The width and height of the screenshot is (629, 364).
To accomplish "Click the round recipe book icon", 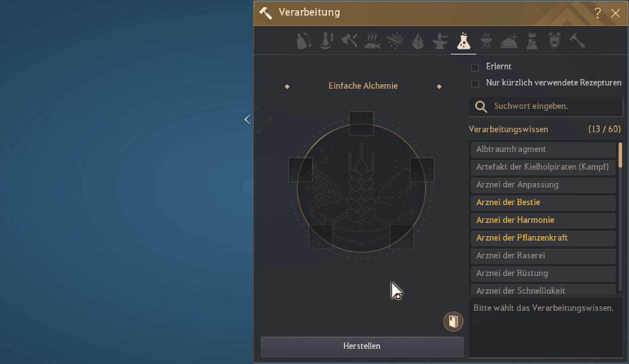I will (x=453, y=322).
